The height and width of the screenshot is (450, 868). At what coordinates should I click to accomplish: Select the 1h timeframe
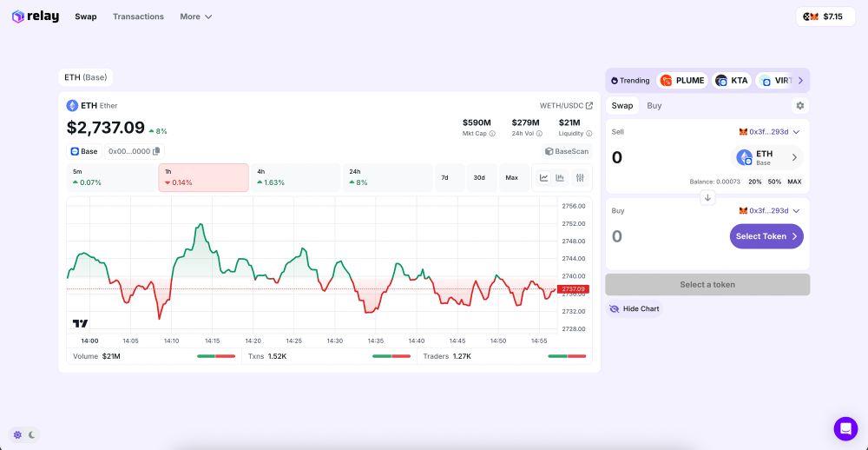coord(203,177)
